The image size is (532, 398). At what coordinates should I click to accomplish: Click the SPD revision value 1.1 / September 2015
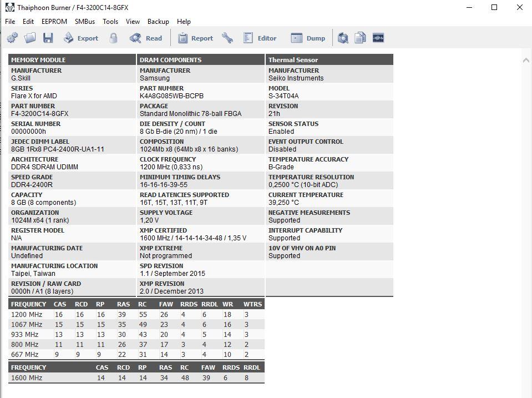173,273
